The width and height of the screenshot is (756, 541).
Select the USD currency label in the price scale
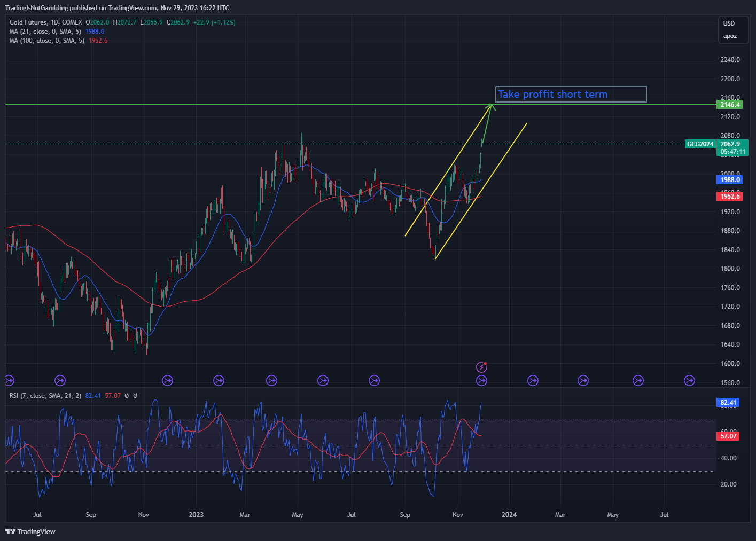click(729, 23)
